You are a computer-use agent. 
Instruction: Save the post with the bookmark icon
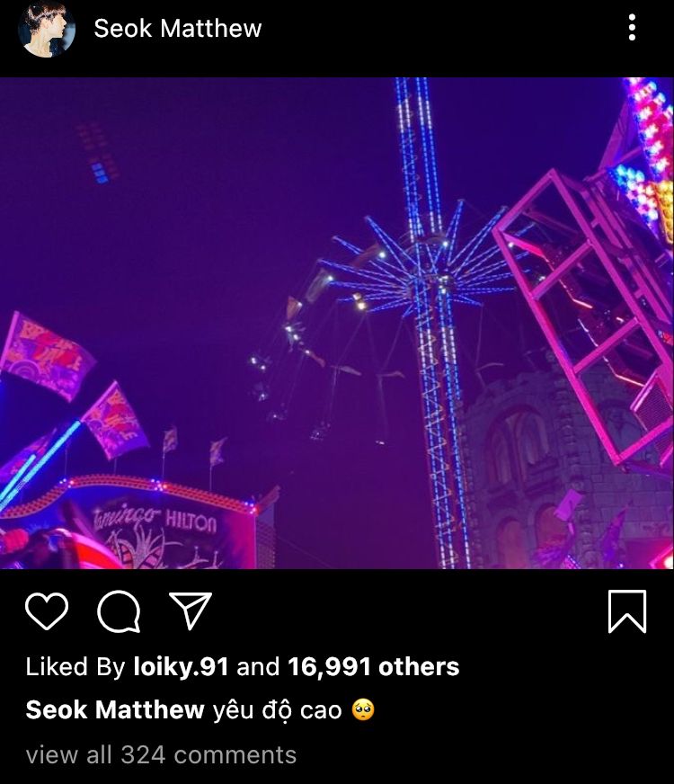click(626, 611)
